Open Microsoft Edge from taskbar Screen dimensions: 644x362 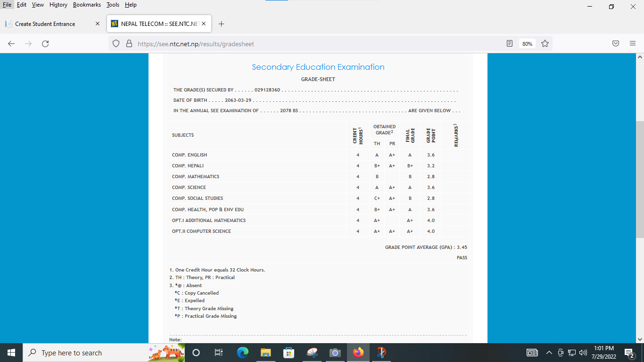tap(243, 353)
